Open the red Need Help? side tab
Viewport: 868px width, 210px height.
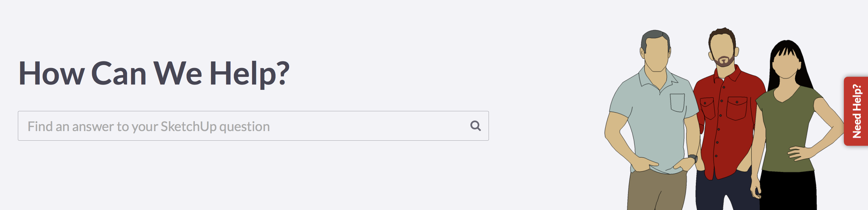tap(856, 111)
